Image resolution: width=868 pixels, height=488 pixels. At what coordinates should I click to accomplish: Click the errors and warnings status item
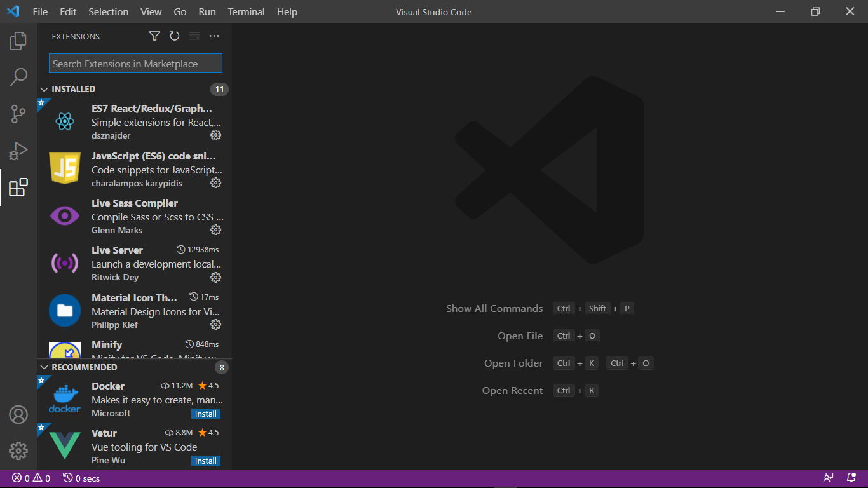[31, 478]
